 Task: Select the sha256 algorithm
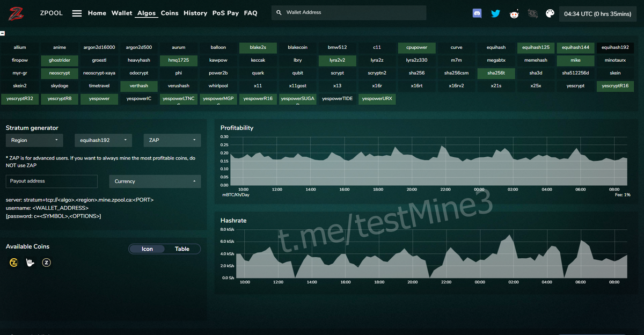(x=417, y=73)
